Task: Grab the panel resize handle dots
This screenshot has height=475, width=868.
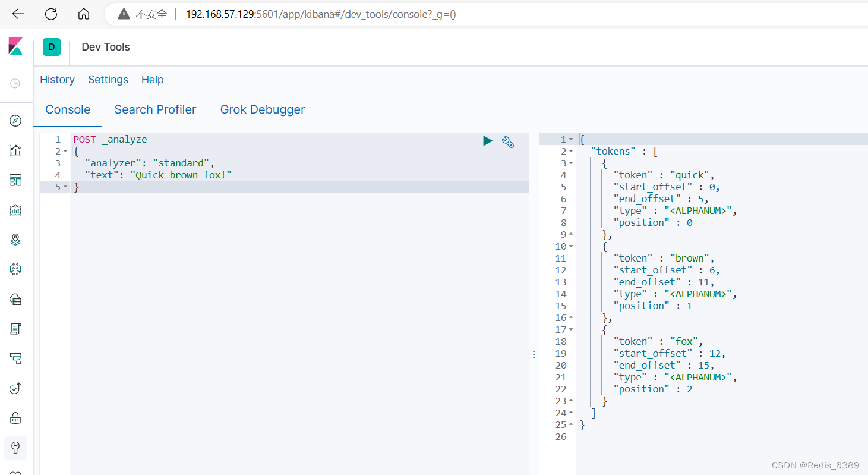Action: [534, 354]
